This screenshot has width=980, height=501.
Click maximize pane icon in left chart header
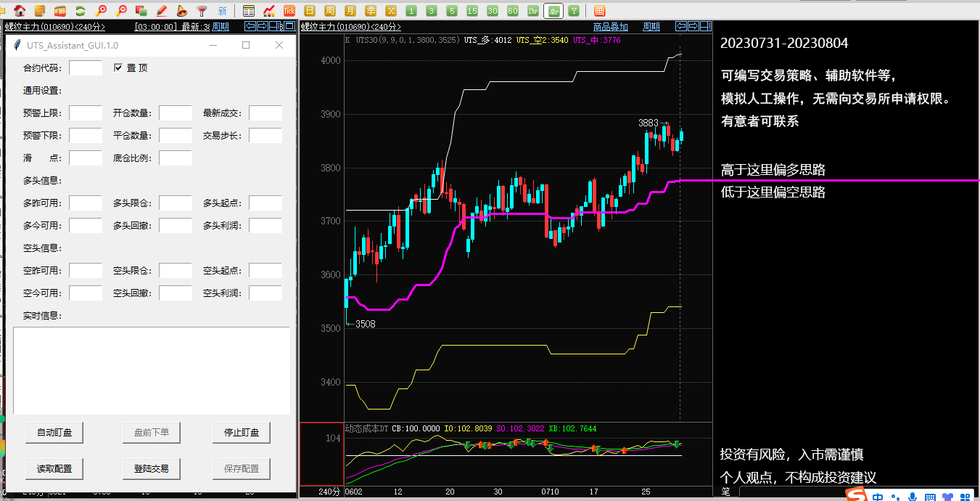(x=289, y=26)
